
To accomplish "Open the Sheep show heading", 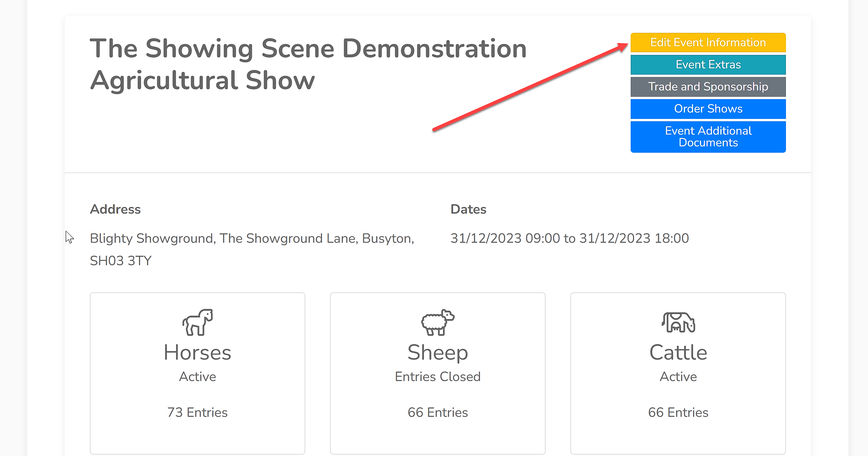I will click(x=438, y=353).
